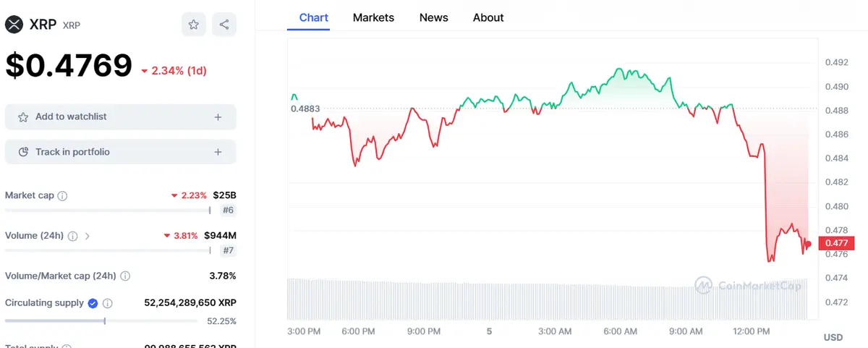Click the verified checkmark badge

point(93,304)
